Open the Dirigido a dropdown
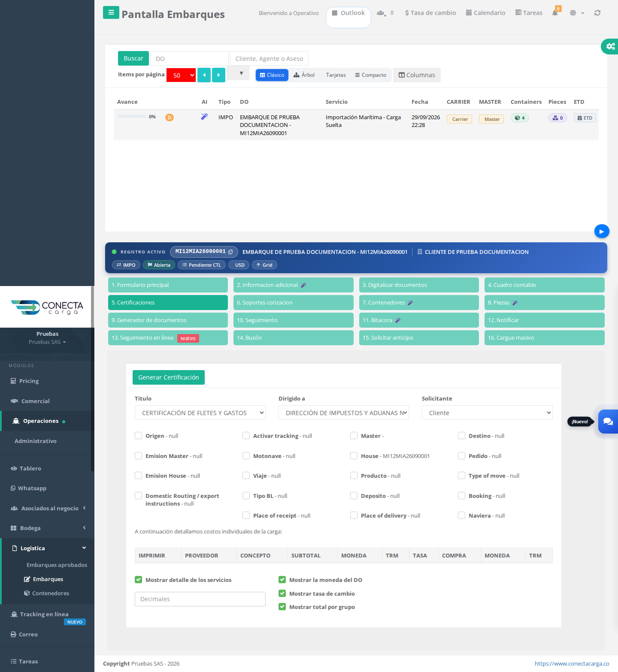 point(344,413)
